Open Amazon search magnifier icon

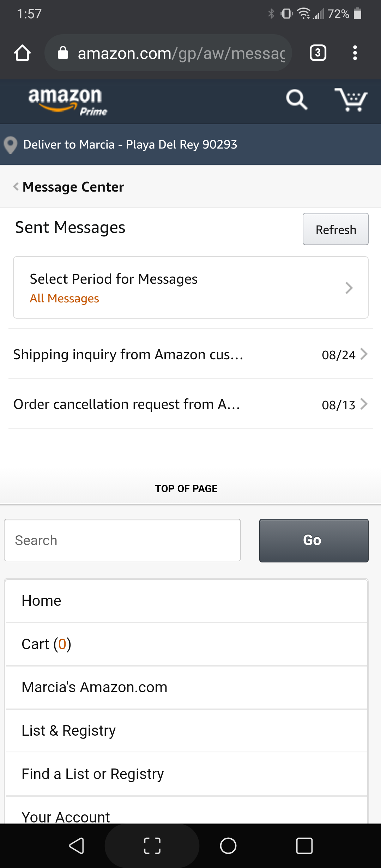(x=296, y=100)
